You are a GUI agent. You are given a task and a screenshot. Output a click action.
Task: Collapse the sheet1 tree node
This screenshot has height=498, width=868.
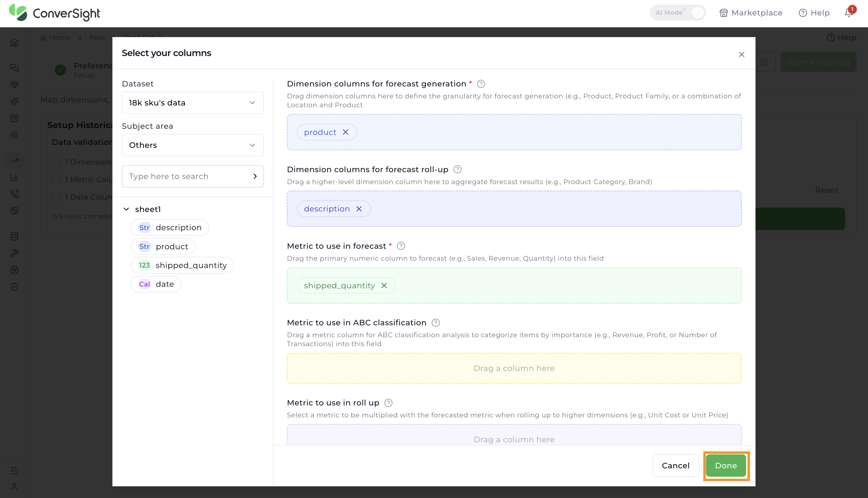[126, 209]
